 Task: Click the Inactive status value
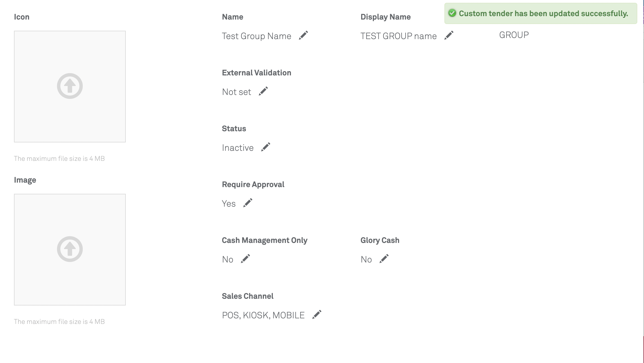pyautogui.click(x=238, y=148)
